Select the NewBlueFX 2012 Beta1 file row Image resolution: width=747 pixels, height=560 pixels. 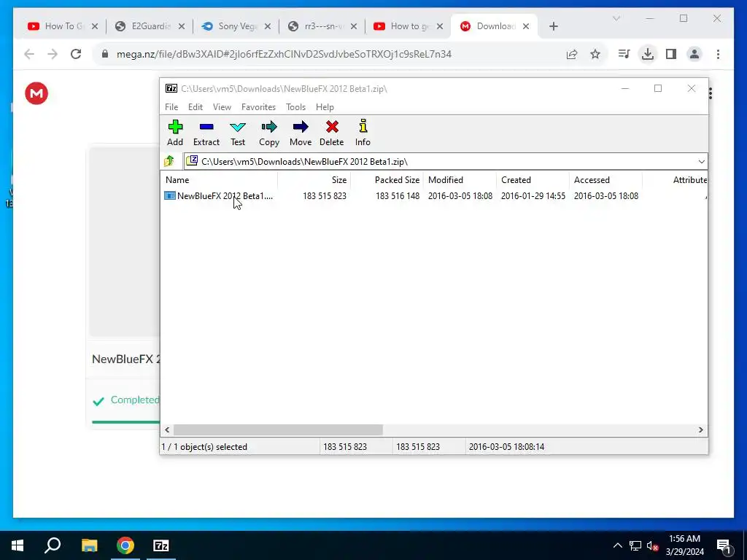(x=435, y=195)
